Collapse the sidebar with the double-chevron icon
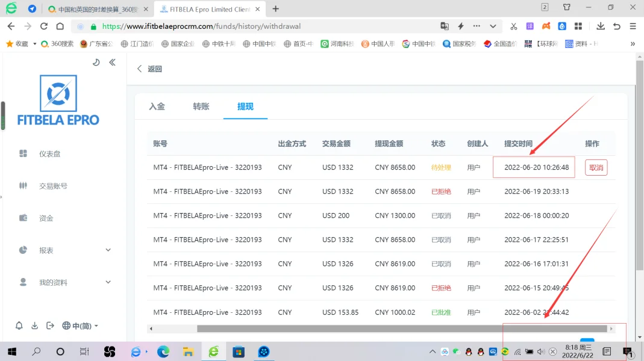Image resolution: width=644 pixels, height=361 pixels. coord(112,63)
